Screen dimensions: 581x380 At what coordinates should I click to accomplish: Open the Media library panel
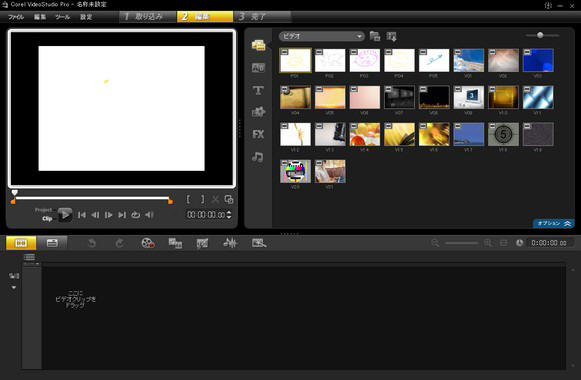258,45
